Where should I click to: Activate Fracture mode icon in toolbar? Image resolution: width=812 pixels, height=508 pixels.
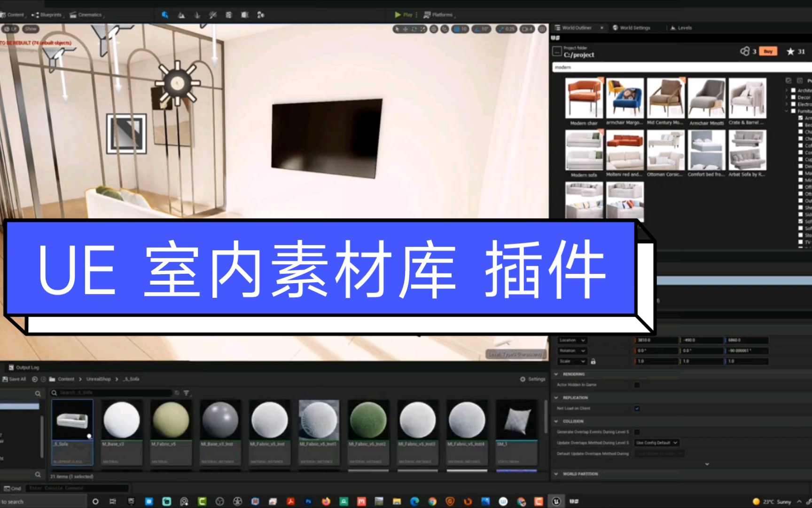click(245, 15)
